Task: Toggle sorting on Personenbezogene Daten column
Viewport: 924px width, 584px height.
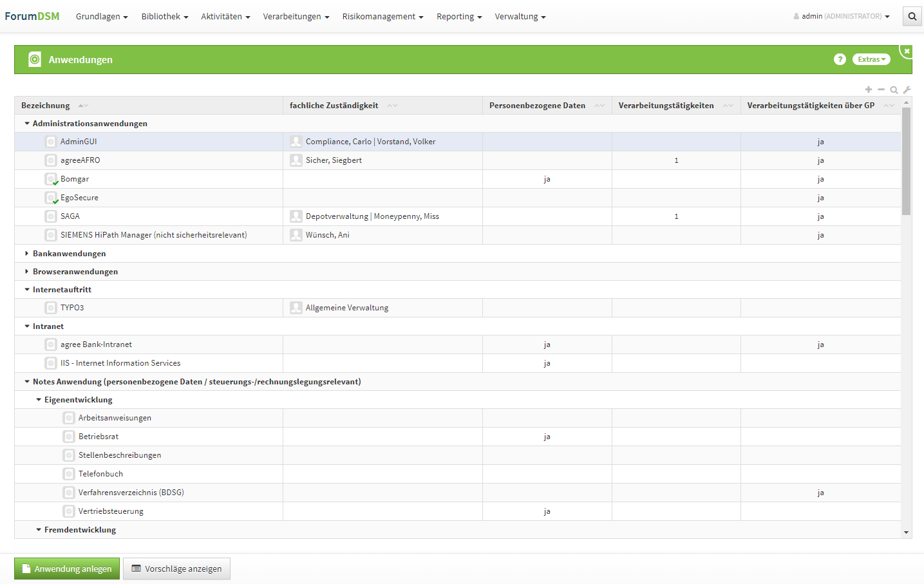Action: point(599,106)
